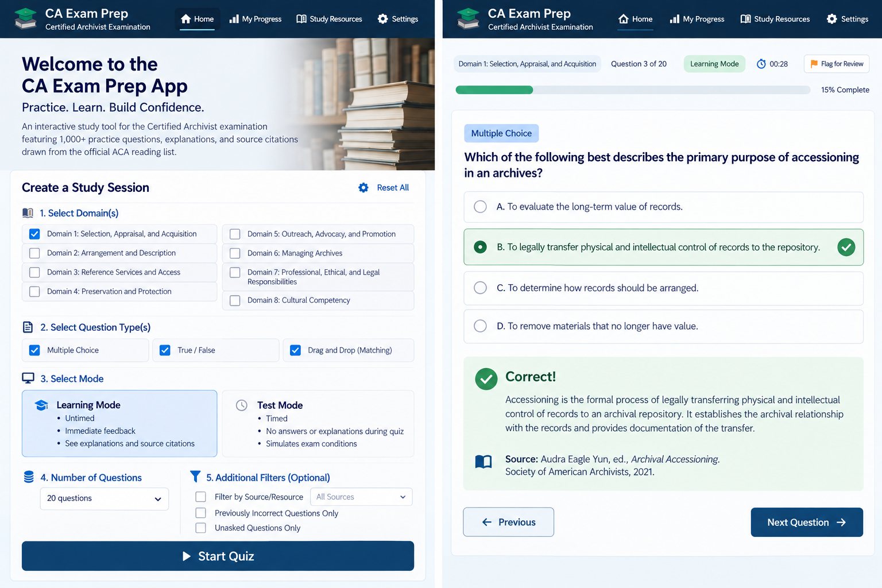882x588 pixels.
Task: Open the 20 questions dropdown
Action: coord(104,498)
